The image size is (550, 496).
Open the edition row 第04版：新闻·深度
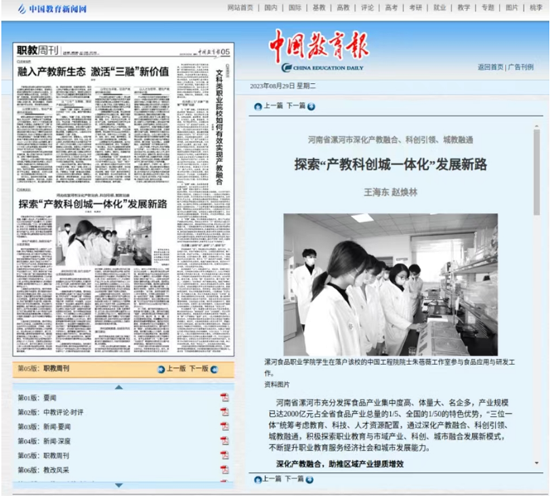[44, 441]
